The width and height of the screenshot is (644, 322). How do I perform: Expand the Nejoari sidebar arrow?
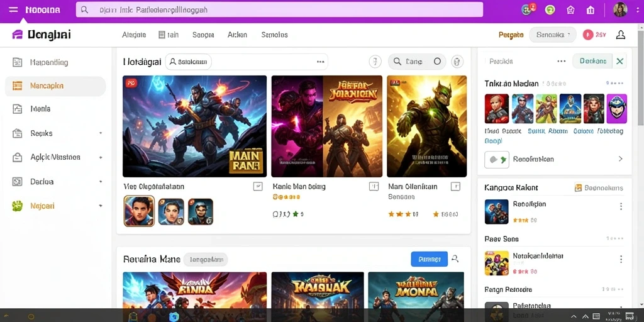coord(101,206)
